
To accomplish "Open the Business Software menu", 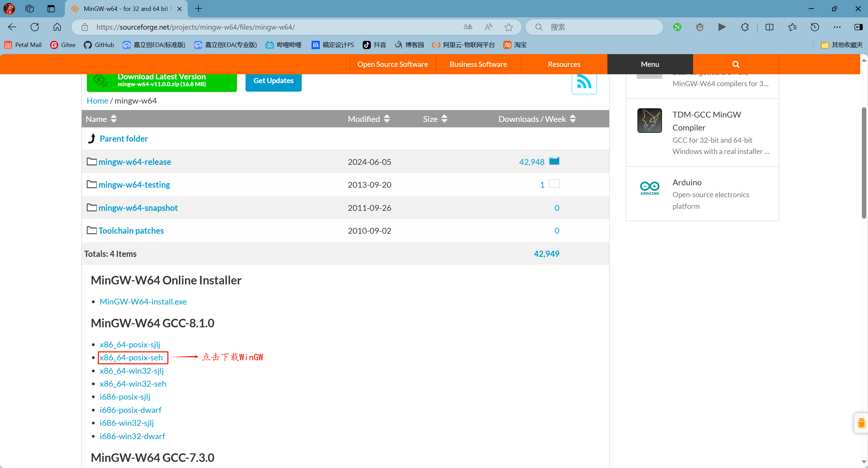I will [478, 64].
